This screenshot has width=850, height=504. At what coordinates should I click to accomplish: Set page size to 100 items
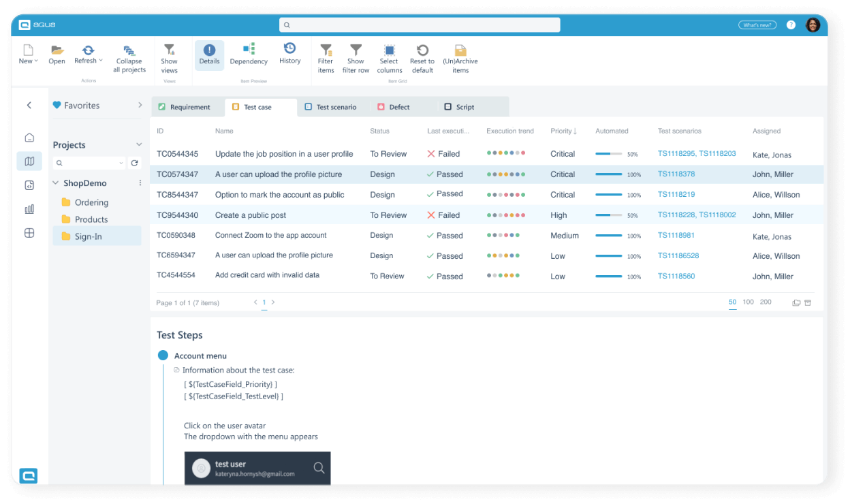749,302
